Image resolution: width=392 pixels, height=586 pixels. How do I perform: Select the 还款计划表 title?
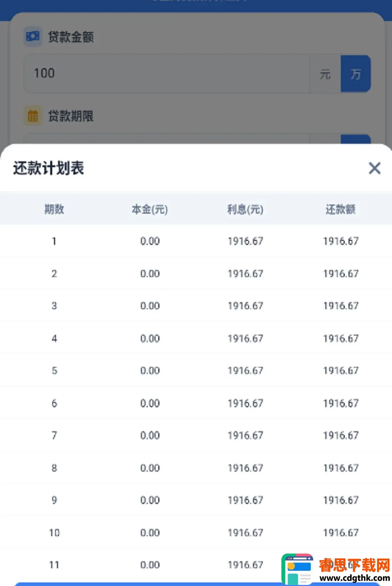tap(49, 168)
